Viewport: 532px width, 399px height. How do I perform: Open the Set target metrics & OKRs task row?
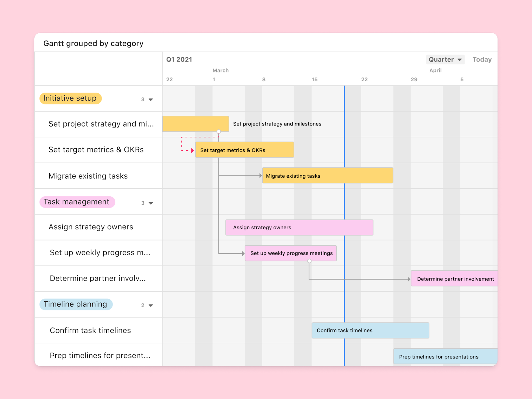[x=96, y=150]
